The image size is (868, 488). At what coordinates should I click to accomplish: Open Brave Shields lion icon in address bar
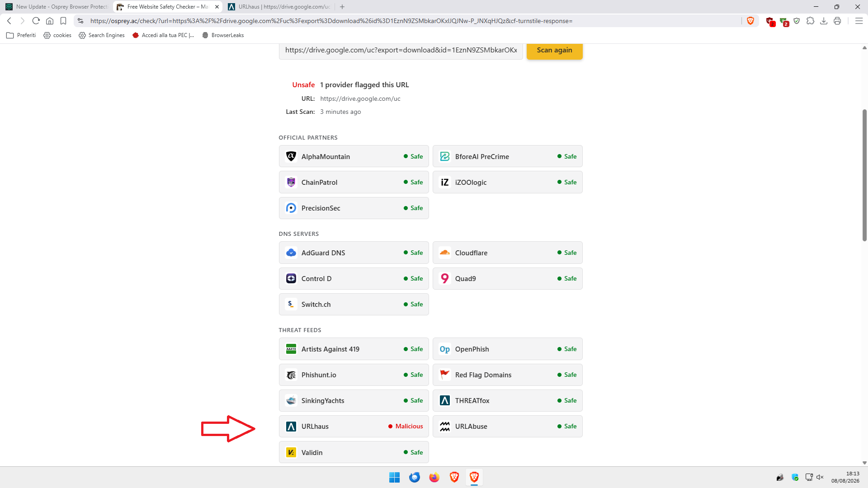(750, 21)
